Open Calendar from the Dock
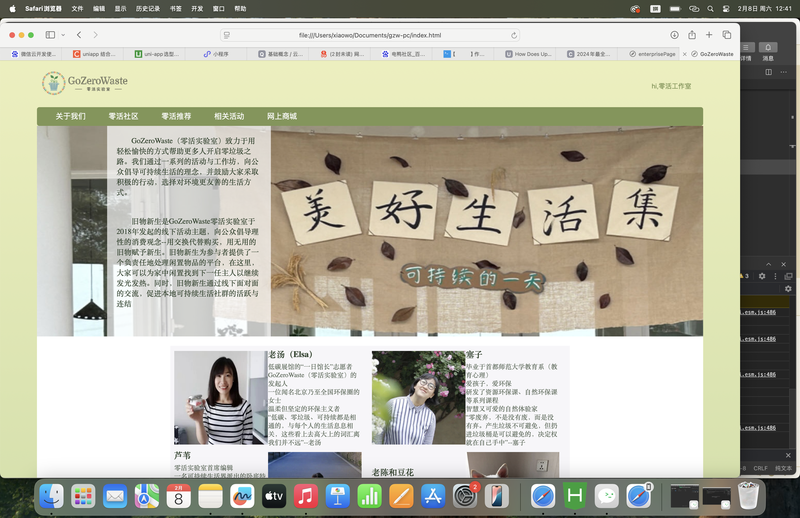 pyautogui.click(x=179, y=496)
